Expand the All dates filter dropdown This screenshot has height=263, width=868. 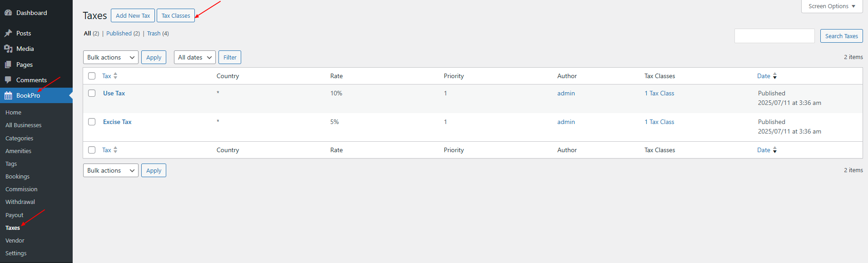coord(195,57)
